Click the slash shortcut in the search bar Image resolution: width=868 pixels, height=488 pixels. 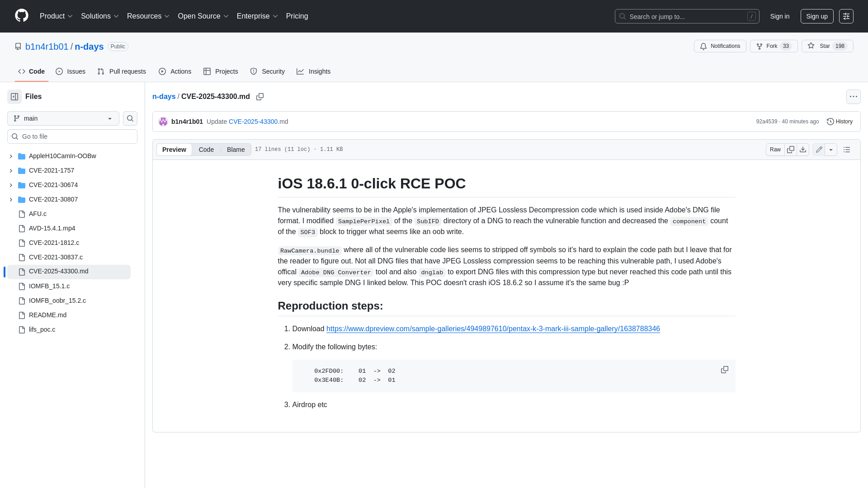[751, 16]
